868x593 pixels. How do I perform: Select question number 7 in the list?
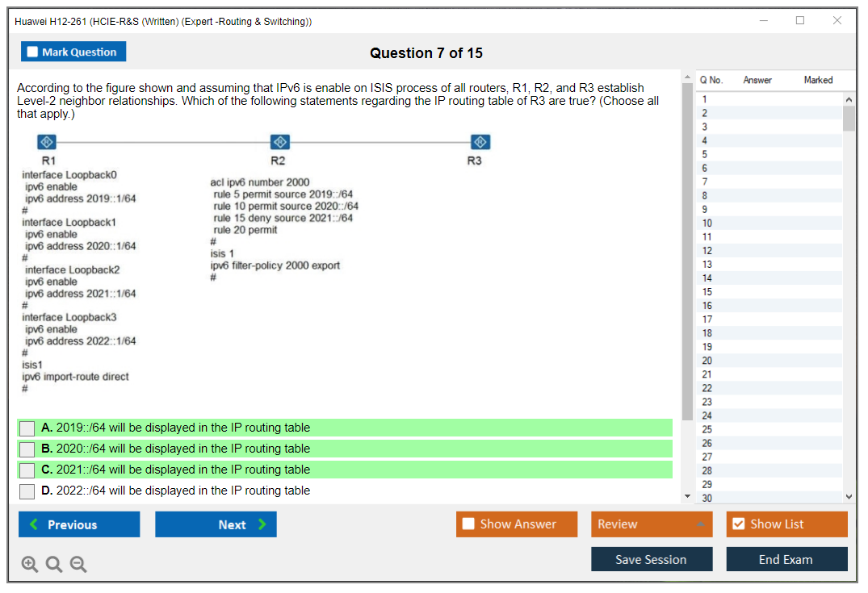pos(705,182)
